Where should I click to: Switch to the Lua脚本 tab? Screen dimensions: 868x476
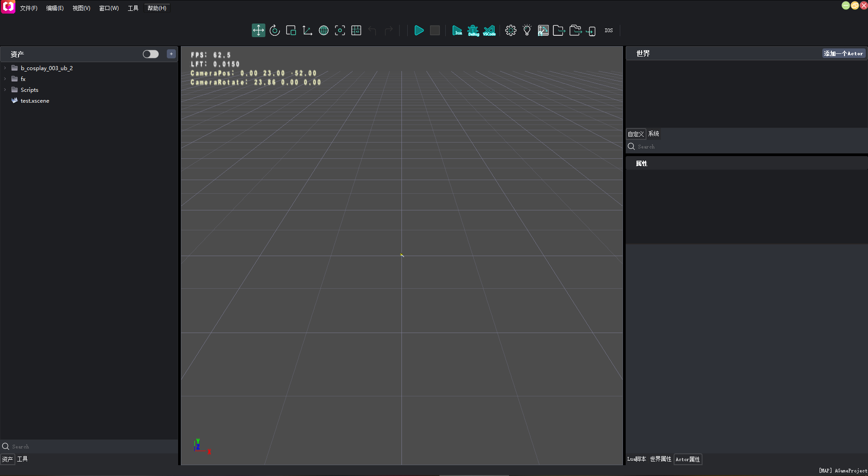click(x=637, y=459)
